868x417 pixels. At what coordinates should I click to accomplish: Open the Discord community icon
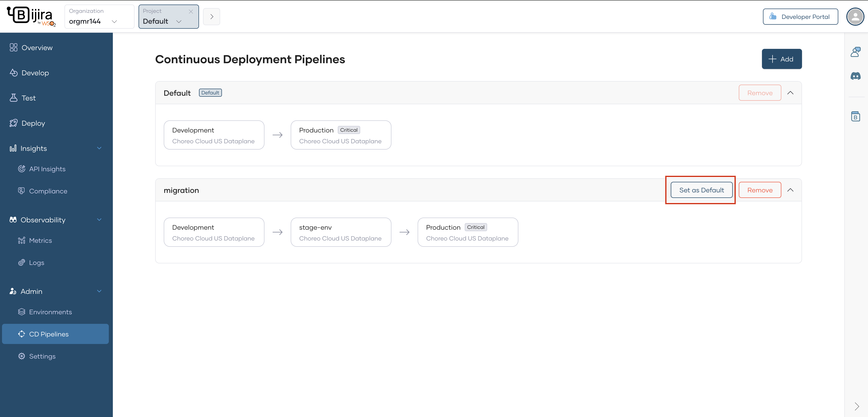[x=856, y=76]
